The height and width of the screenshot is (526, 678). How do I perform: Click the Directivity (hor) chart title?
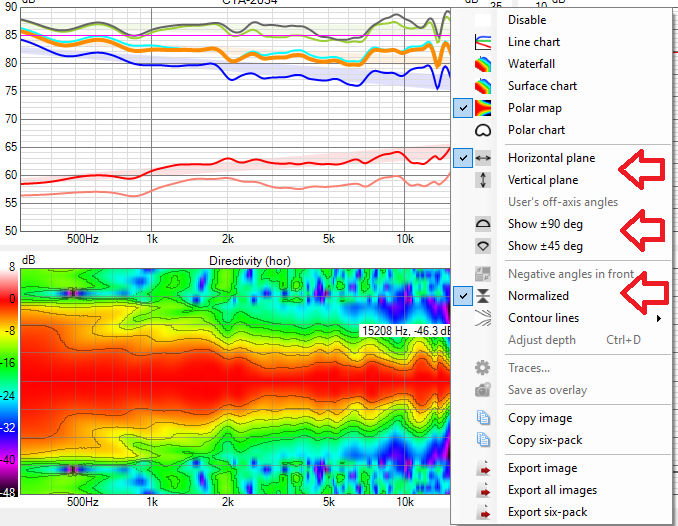[249, 260]
